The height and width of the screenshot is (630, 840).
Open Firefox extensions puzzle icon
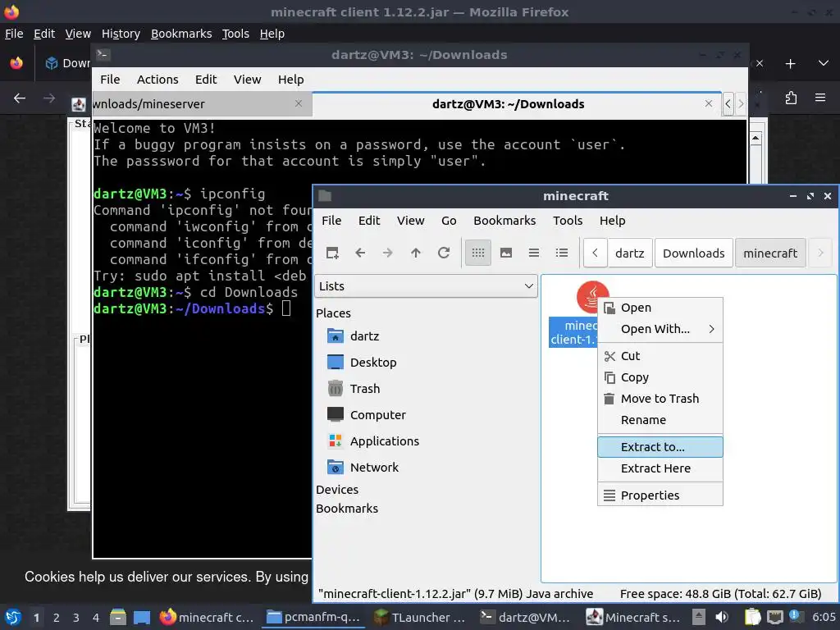pos(792,98)
